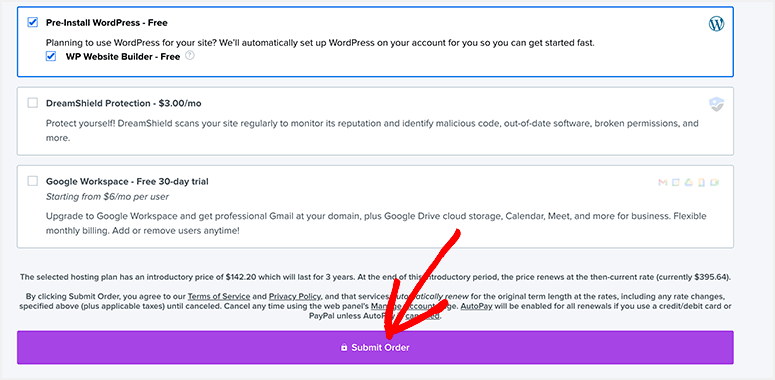The image size is (775, 380).
Task: Open the Terms of Service link
Action: [219, 297]
